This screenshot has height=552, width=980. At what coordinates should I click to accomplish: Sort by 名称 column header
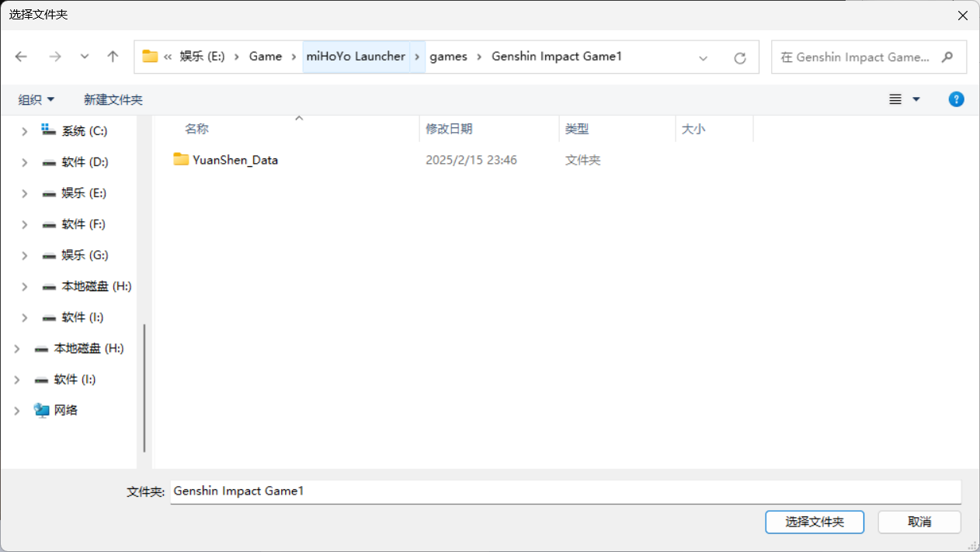[x=196, y=129]
